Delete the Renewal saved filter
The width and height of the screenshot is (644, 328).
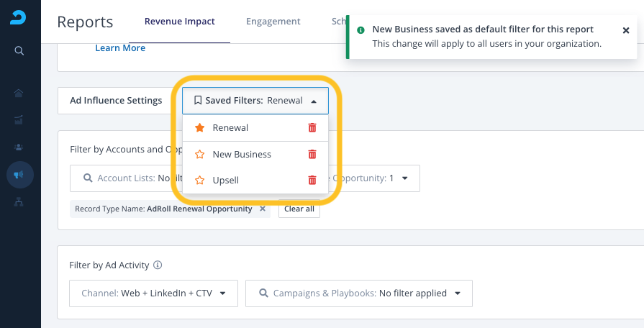pos(312,127)
